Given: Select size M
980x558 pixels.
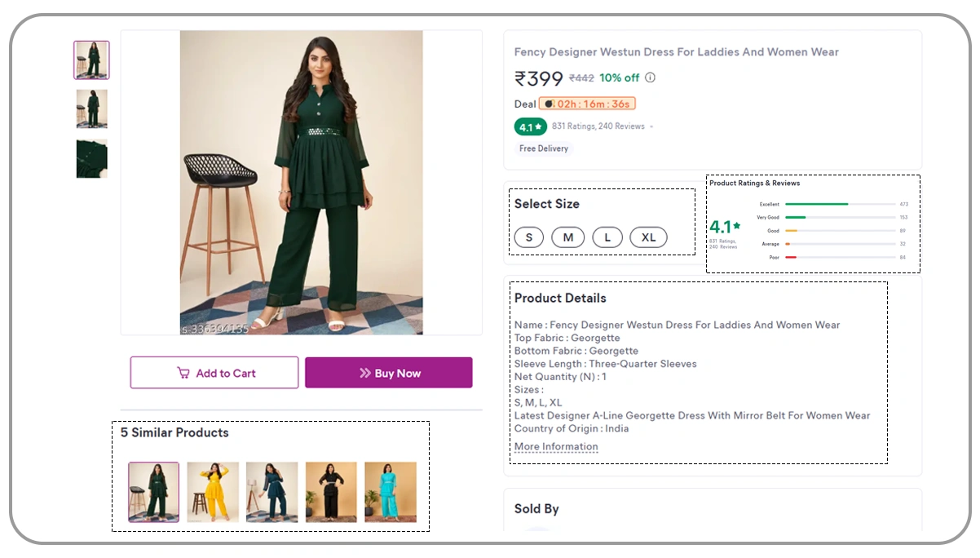Looking at the screenshot, I should pos(568,237).
